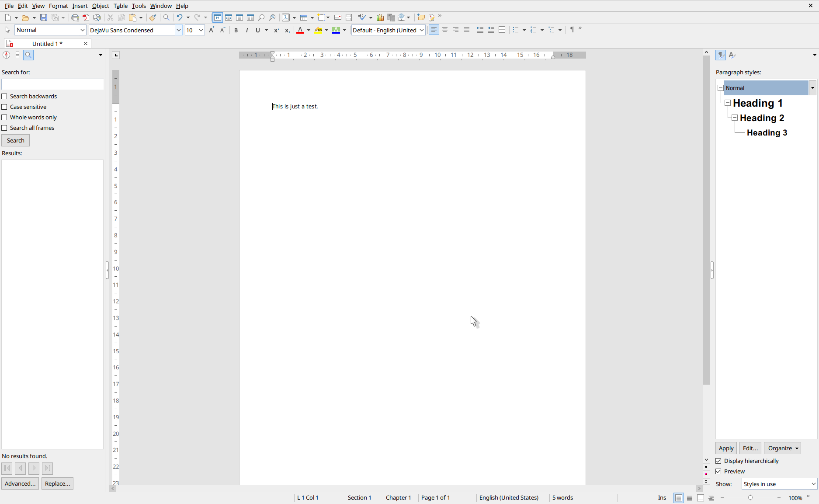The height and width of the screenshot is (504, 819).
Task: Open the Format menu
Action: (58, 6)
